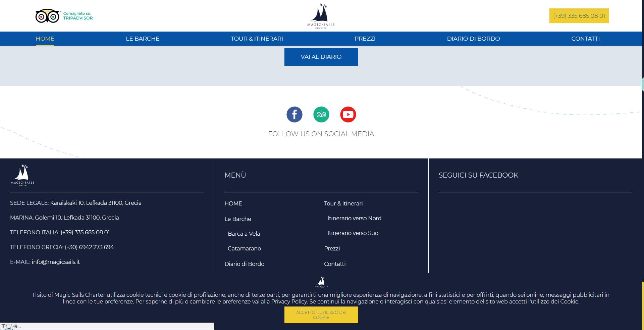Click Consigliato su TRIPADVISOR text link

78,16
